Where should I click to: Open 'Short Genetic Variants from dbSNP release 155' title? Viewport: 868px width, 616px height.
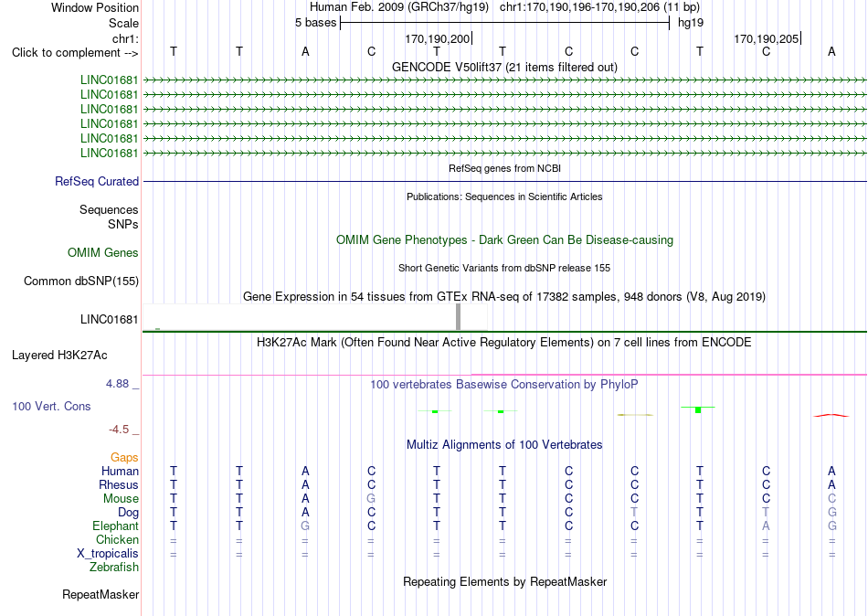[504, 268]
